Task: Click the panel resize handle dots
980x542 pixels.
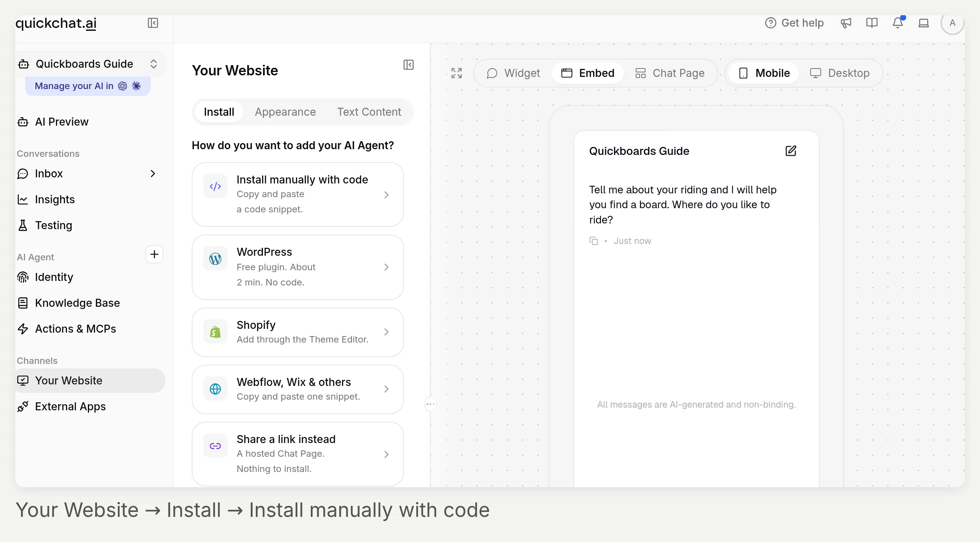Action: [430, 404]
